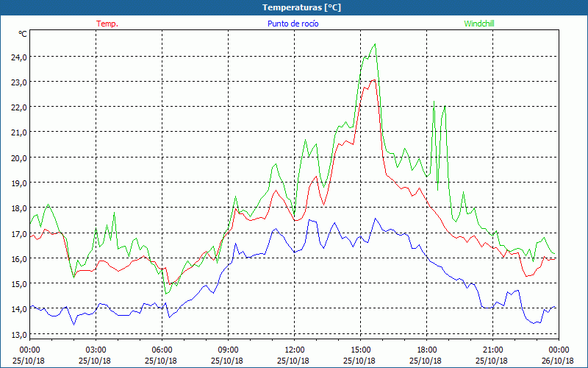Click the 06:00 time axis label

pos(162,350)
